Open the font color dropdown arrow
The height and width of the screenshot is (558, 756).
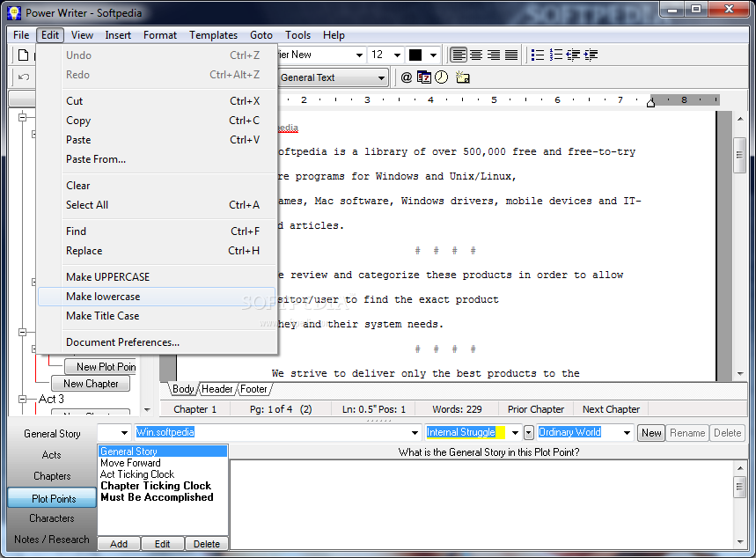[x=433, y=55]
